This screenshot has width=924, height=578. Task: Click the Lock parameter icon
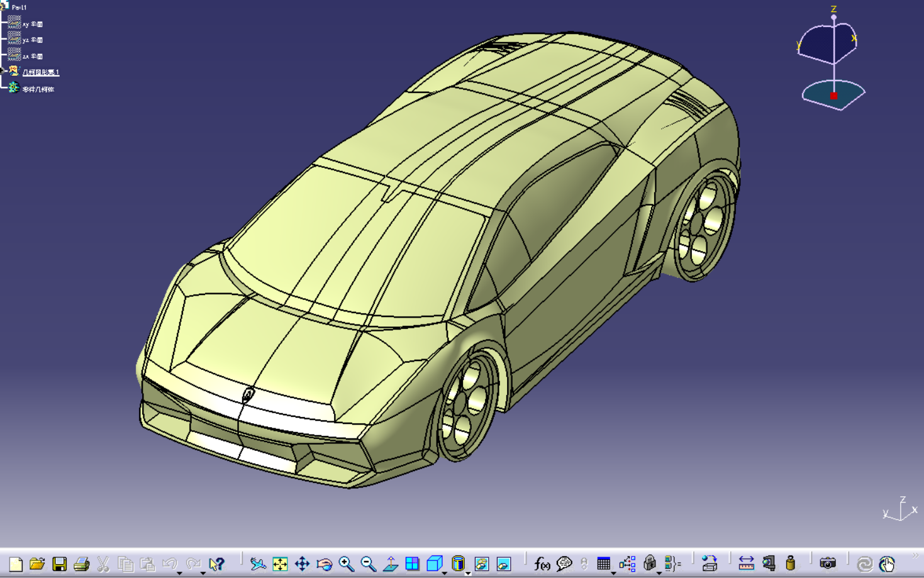click(650, 564)
